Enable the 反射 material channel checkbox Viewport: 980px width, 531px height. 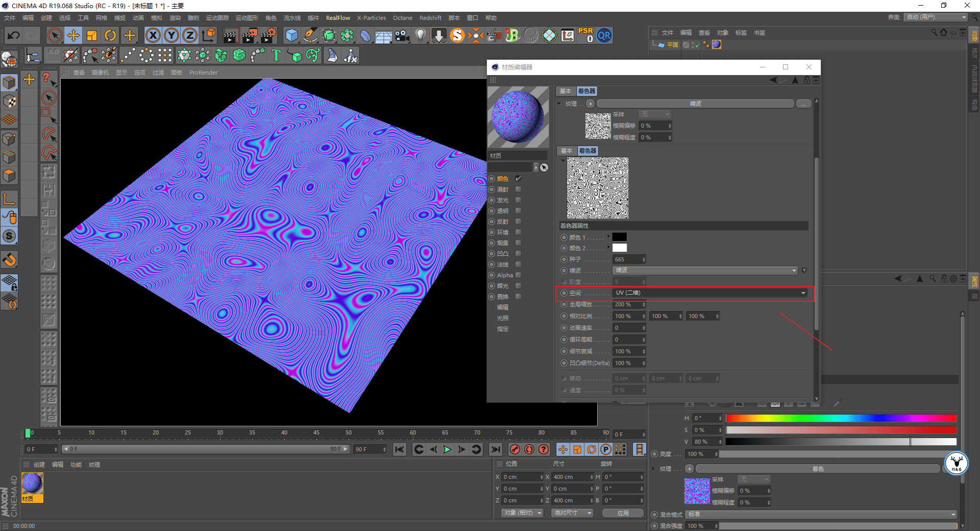pyautogui.click(x=518, y=222)
